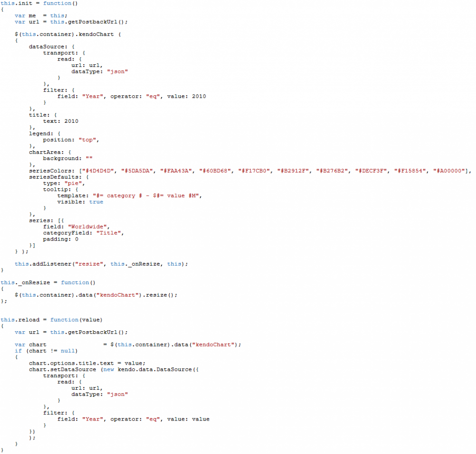Click the filter value '2010'
Image resolution: width=476 pixels, height=454 pixels.
[199, 96]
